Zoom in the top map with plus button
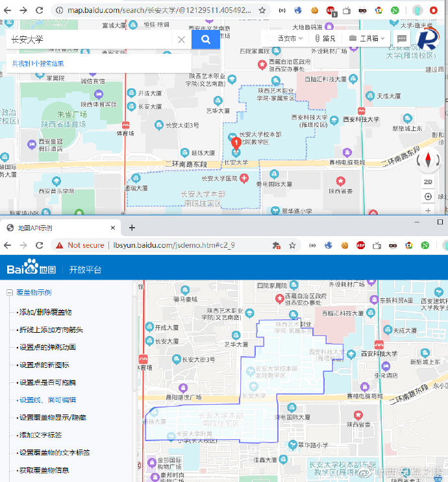 428,211
